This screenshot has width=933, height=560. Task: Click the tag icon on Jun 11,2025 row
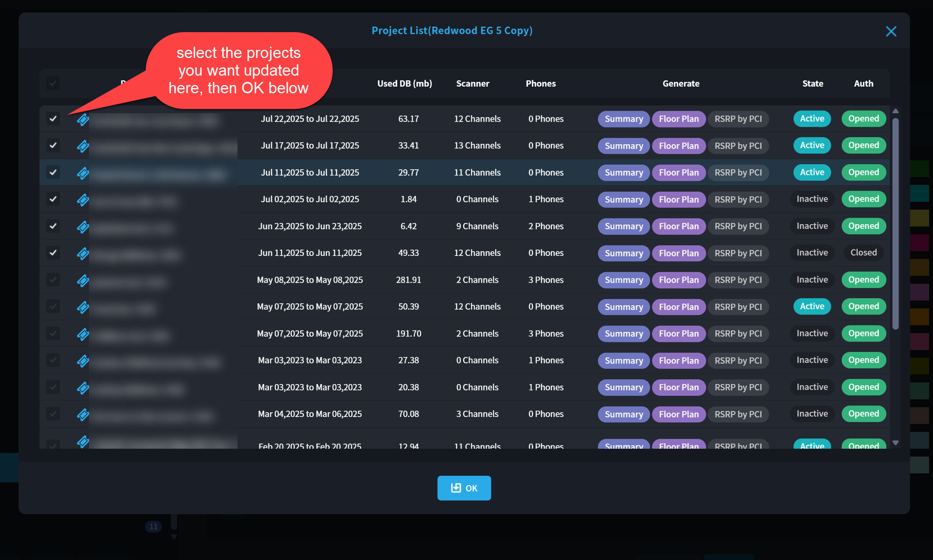coord(83,253)
